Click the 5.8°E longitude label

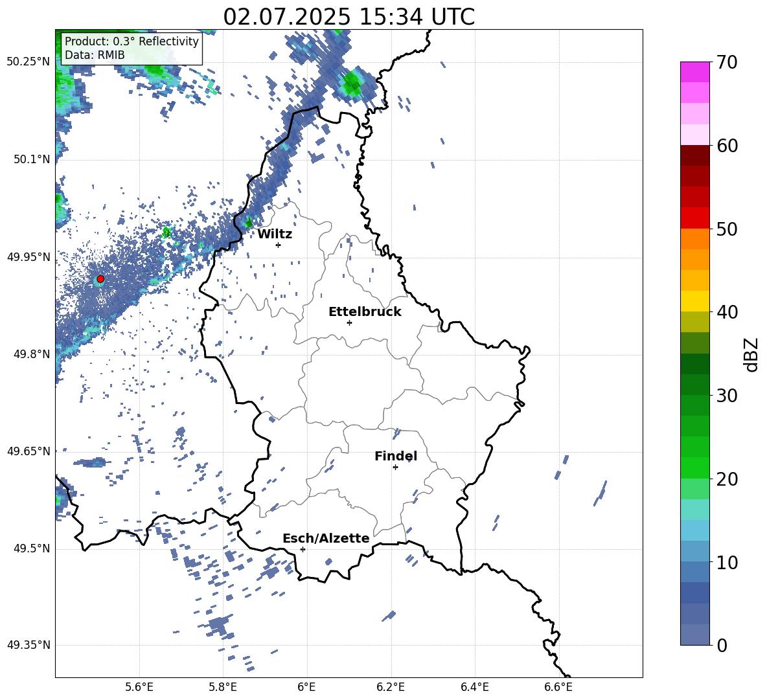click(x=223, y=687)
